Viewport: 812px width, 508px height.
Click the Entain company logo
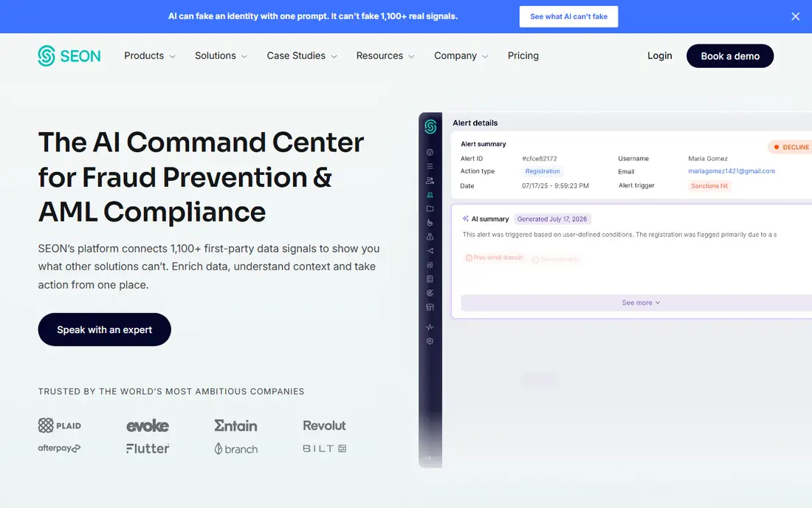pos(235,425)
